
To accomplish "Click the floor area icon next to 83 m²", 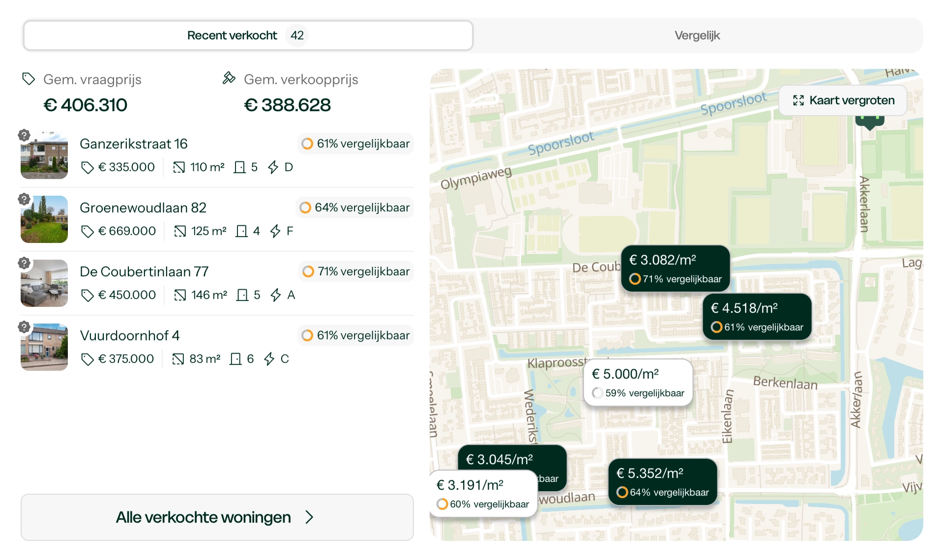I will tap(178, 359).
